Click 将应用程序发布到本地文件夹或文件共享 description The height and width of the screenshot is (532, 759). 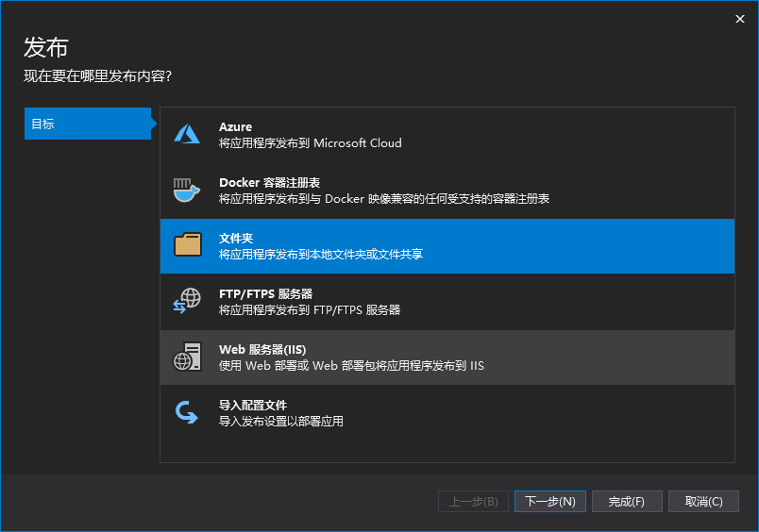pos(321,255)
